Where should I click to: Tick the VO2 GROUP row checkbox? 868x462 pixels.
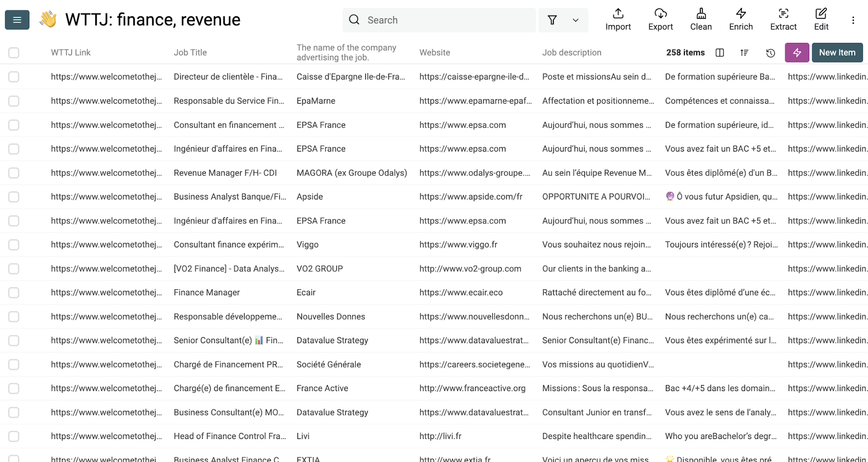14,269
